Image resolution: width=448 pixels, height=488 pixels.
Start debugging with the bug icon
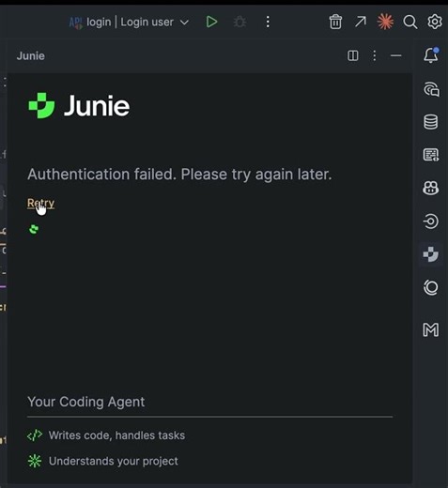coord(239,22)
